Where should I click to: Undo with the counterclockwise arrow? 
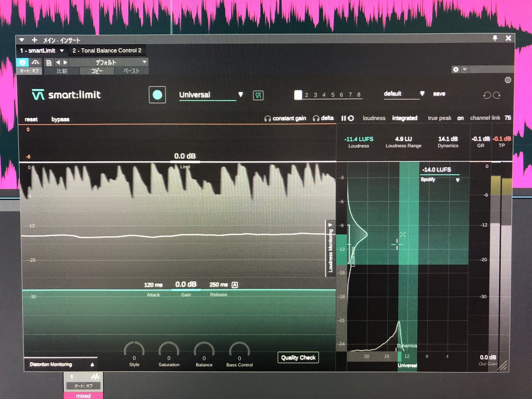pos(487,95)
